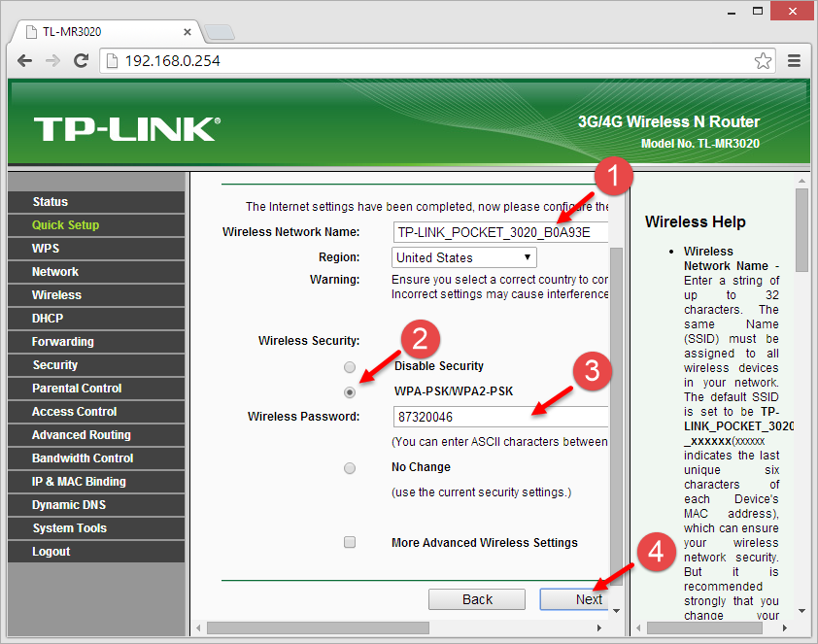Close the browser window

pos(792,11)
